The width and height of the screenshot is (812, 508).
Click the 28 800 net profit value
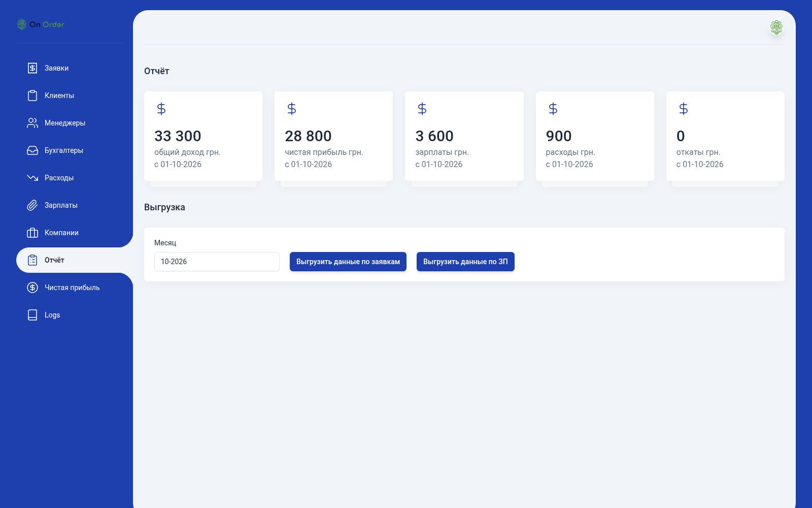308,136
